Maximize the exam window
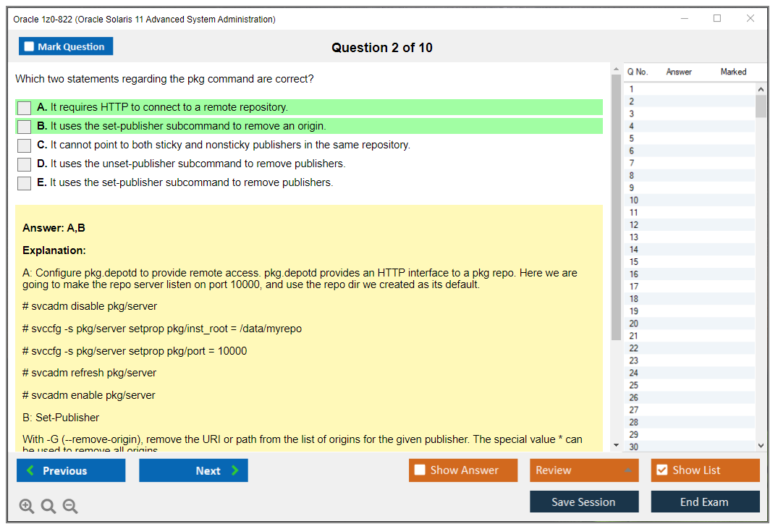The width and height of the screenshot is (778, 532). click(717, 19)
